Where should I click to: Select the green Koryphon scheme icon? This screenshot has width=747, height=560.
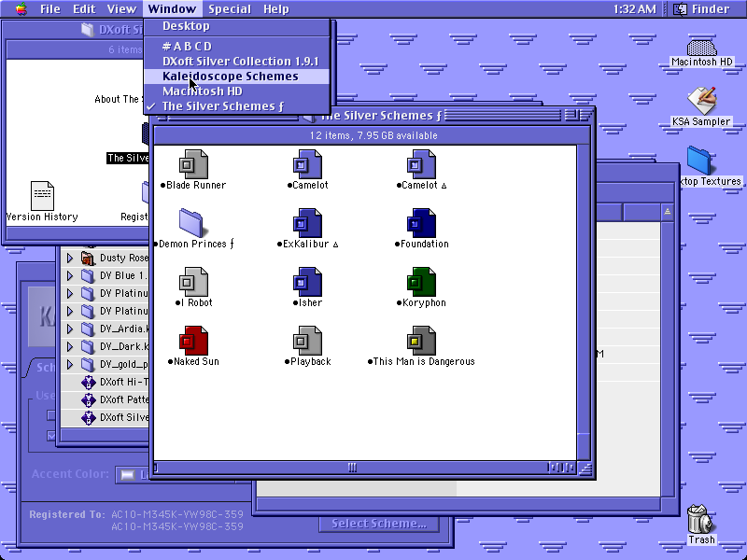tap(421, 282)
